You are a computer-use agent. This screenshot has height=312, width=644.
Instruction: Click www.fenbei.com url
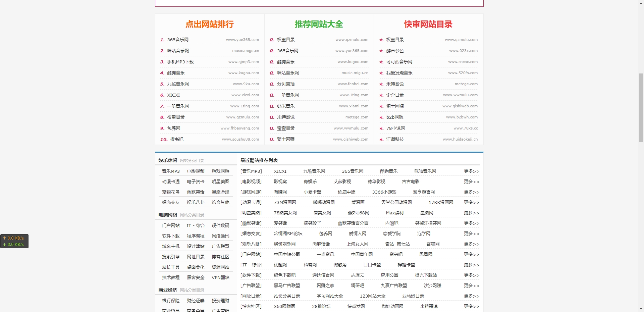coord(353,84)
